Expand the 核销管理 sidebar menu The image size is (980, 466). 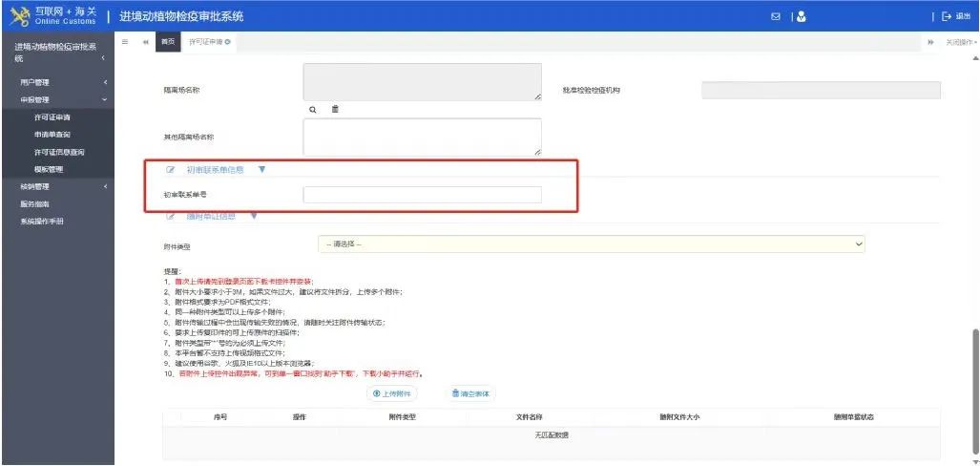pos(57,186)
